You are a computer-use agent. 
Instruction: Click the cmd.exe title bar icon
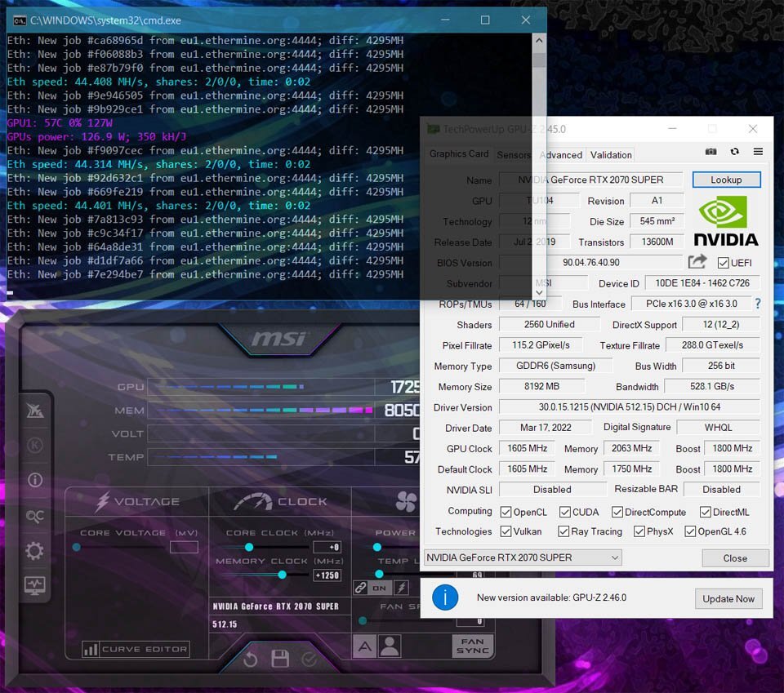click(20, 20)
